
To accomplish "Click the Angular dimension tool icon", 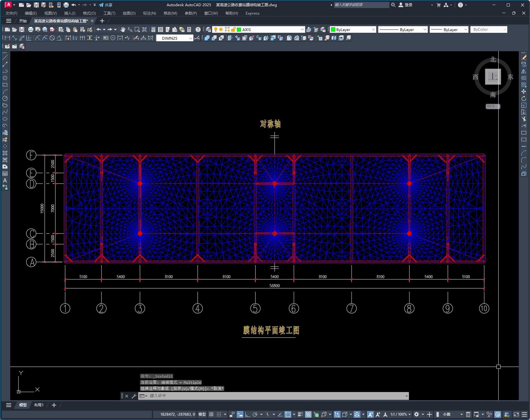I will click(x=59, y=38).
